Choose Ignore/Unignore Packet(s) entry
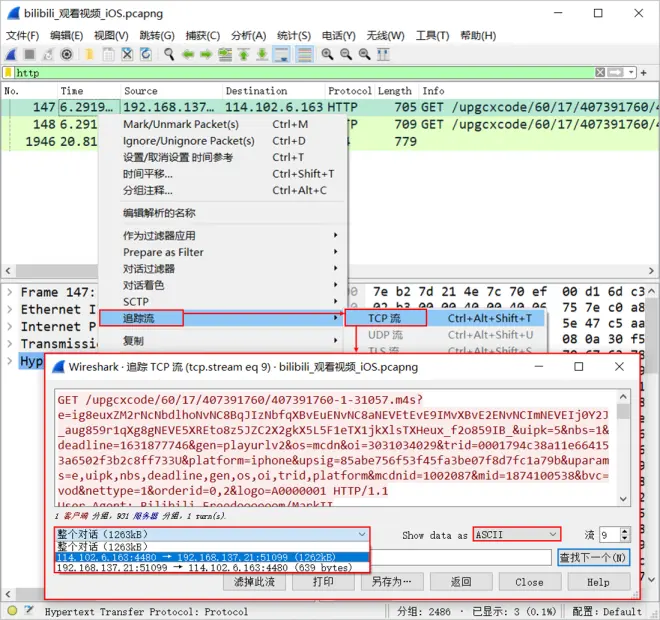 point(223,141)
